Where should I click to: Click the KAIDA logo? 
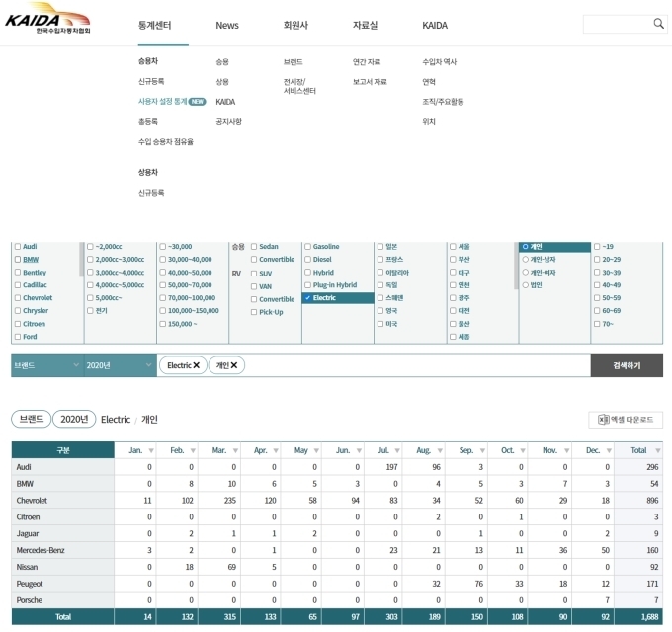click(x=47, y=19)
